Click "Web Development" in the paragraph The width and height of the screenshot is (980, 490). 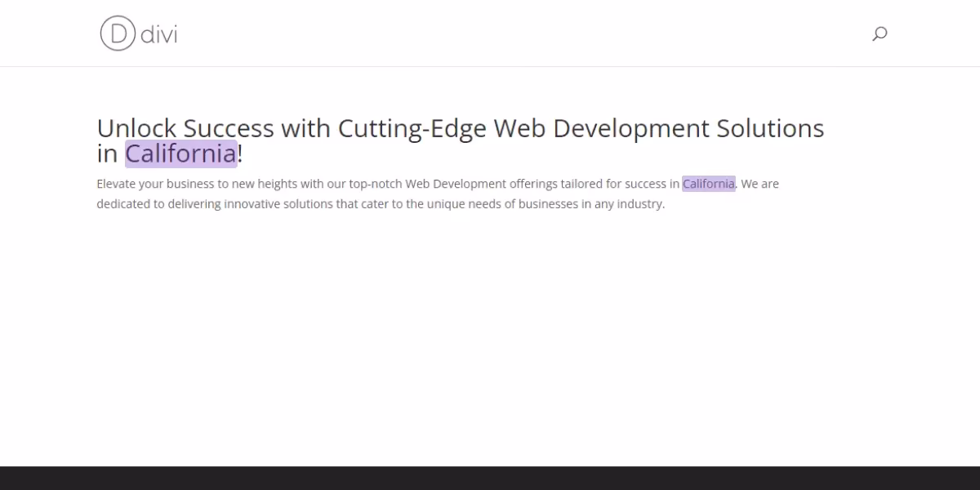click(456, 184)
